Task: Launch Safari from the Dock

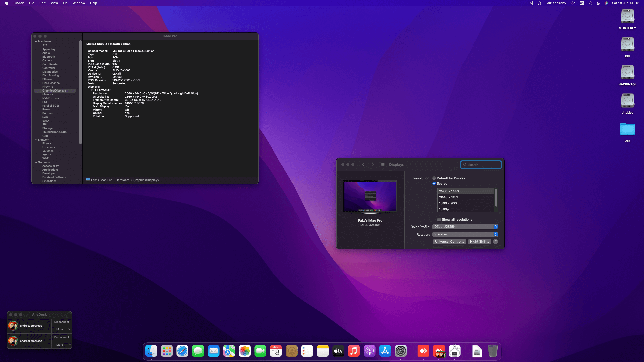Action: click(x=182, y=351)
